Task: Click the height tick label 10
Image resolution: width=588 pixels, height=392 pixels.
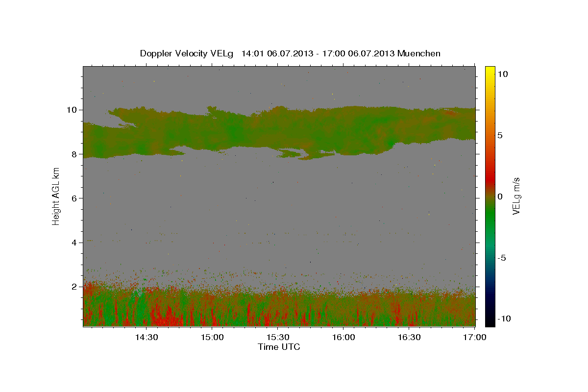Action: click(x=73, y=110)
